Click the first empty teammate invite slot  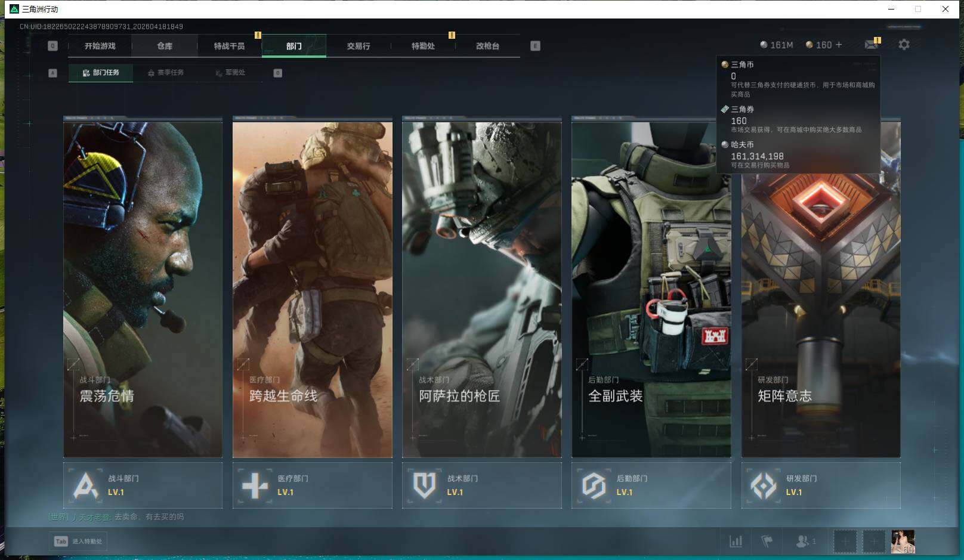tap(845, 542)
